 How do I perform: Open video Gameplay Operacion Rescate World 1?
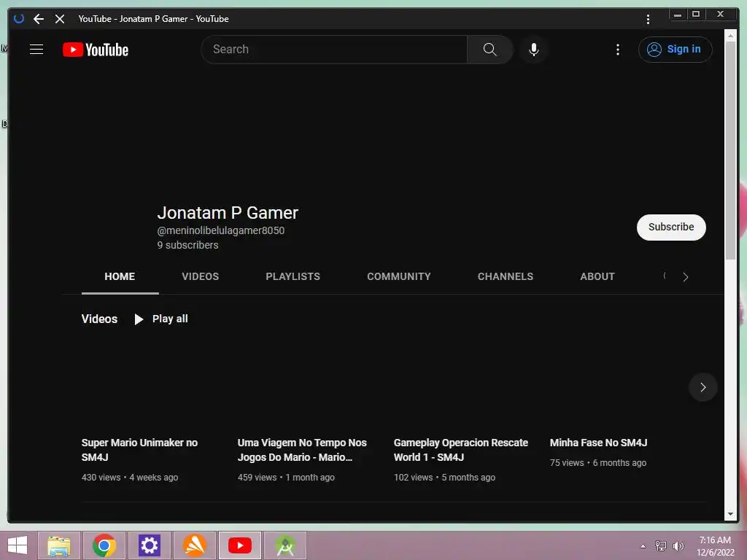tap(461, 449)
